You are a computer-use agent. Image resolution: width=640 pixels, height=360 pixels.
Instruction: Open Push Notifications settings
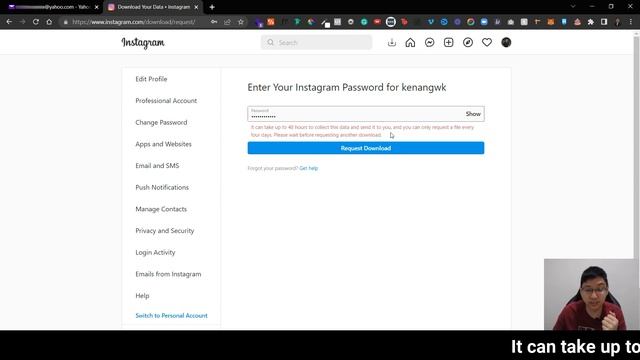162,187
